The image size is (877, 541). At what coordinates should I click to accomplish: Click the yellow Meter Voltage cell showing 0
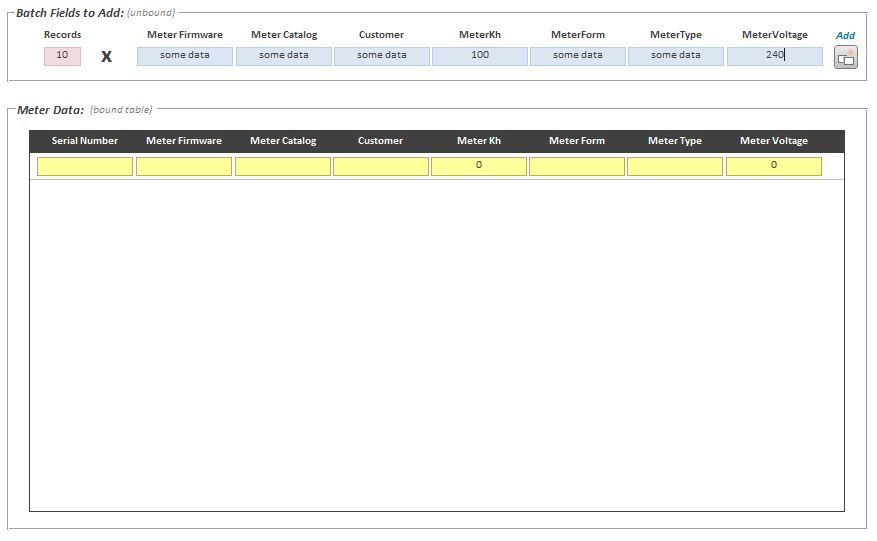click(774, 166)
